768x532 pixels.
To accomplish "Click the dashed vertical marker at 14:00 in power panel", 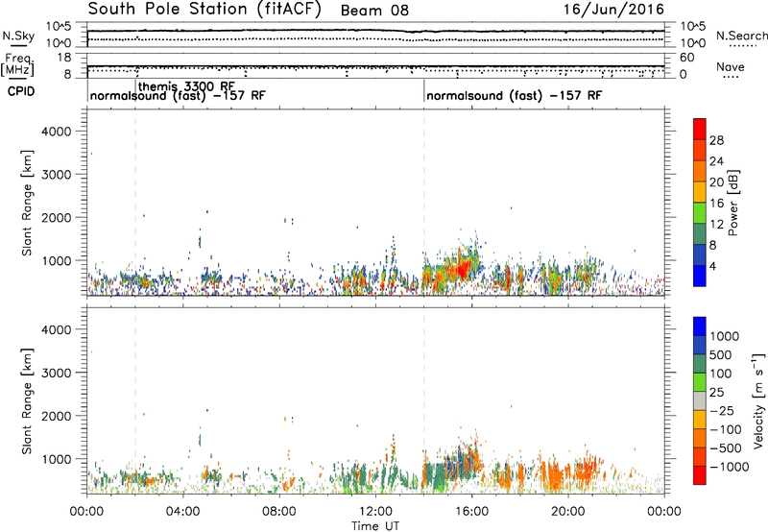I will 424,203.
